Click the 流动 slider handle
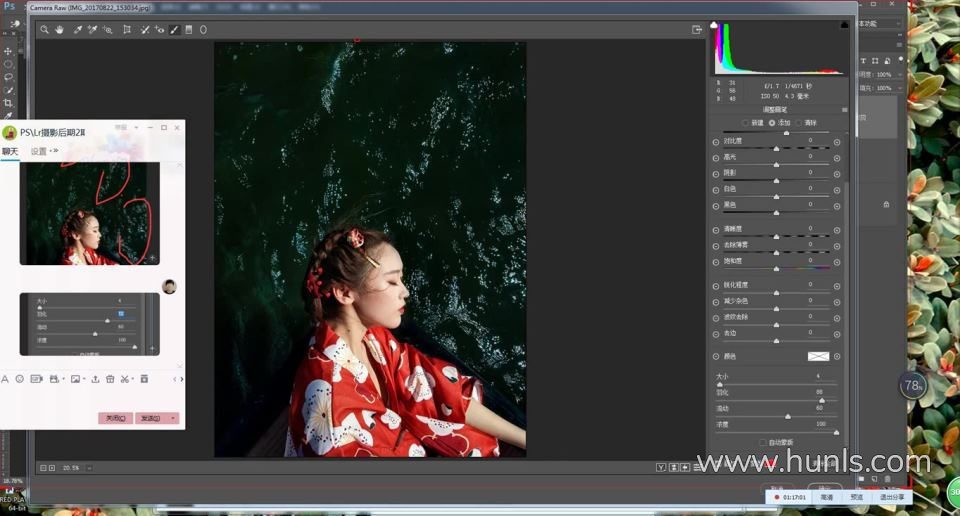 pyautogui.click(x=787, y=416)
